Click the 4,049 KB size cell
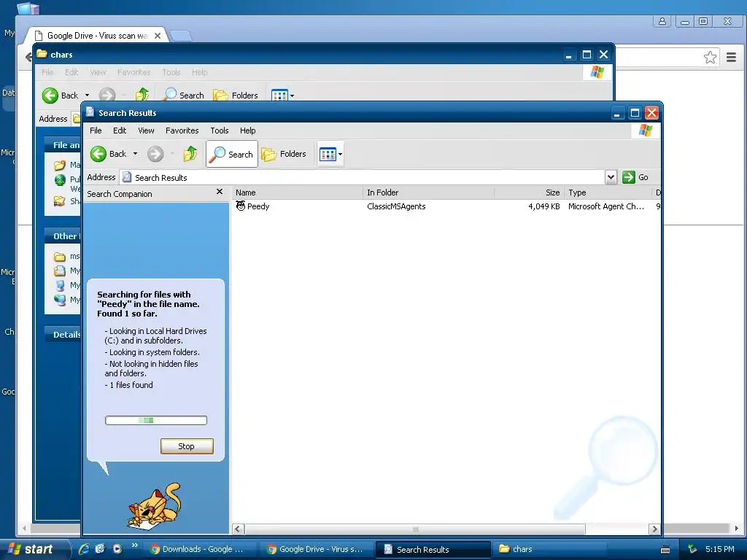This screenshot has width=747, height=560. pyautogui.click(x=543, y=206)
